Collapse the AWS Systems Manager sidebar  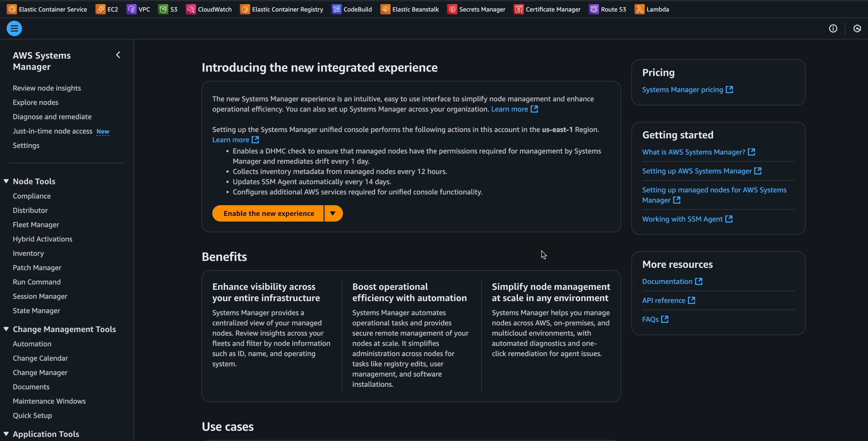(x=118, y=55)
